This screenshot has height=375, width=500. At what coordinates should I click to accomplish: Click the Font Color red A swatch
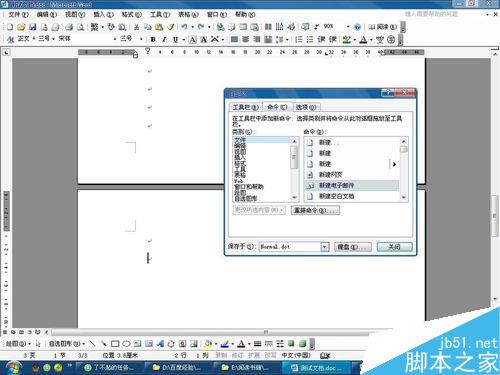(363, 40)
